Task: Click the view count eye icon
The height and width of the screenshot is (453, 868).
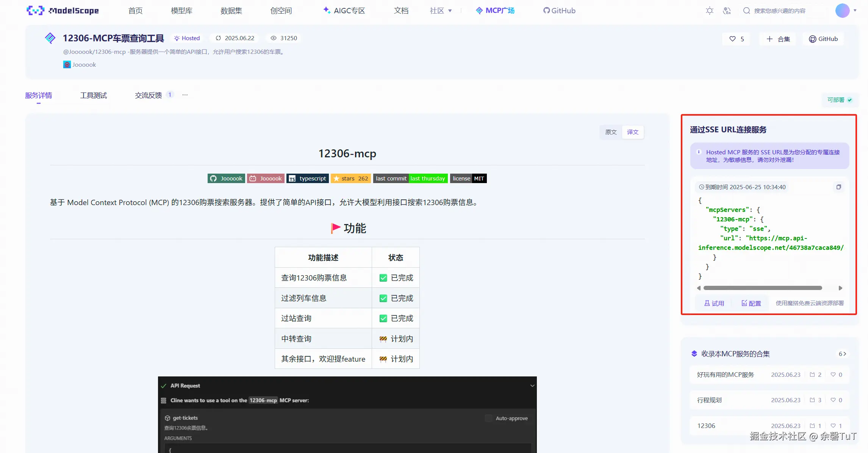Action: (273, 38)
